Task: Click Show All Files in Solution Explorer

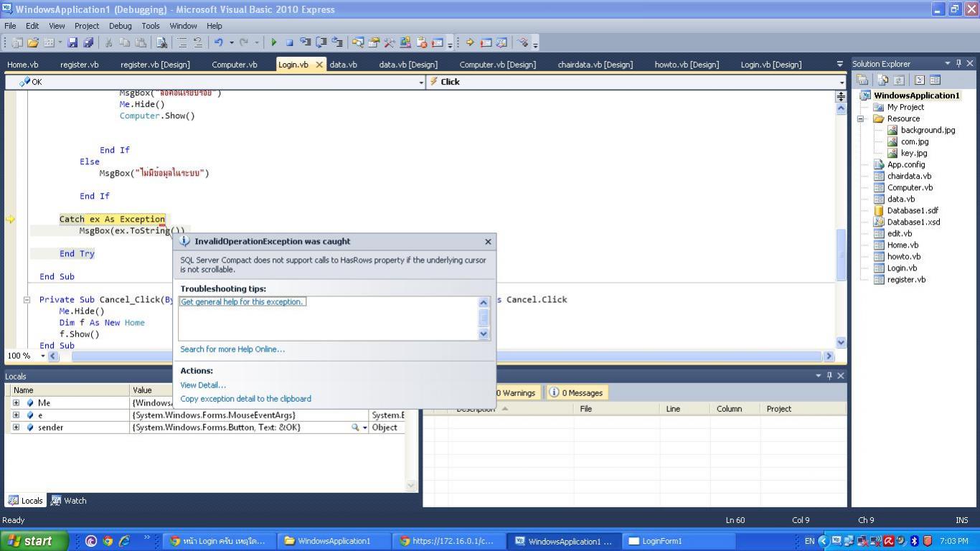Action: point(882,80)
